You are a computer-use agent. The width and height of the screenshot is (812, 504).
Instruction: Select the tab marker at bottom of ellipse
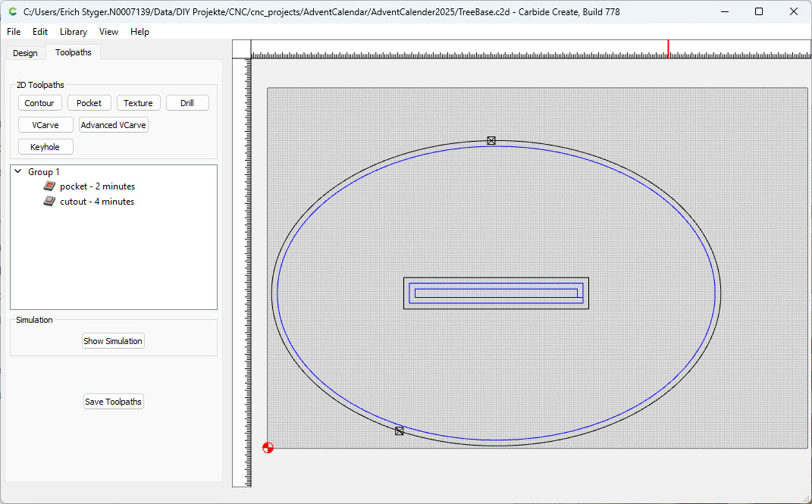pos(400,430)
